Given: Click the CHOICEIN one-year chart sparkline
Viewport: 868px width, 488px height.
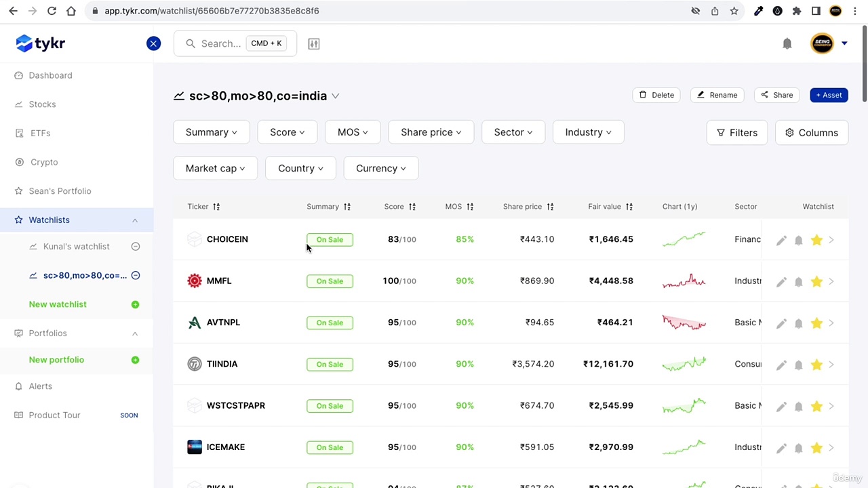Looking at the screenshot, I should (x=684, y=239).
